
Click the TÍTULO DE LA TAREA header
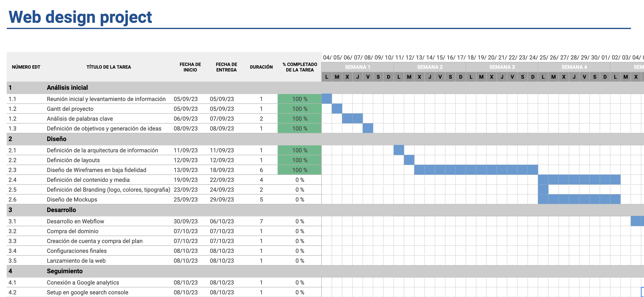pyautogui.click(x=109, y=67)
